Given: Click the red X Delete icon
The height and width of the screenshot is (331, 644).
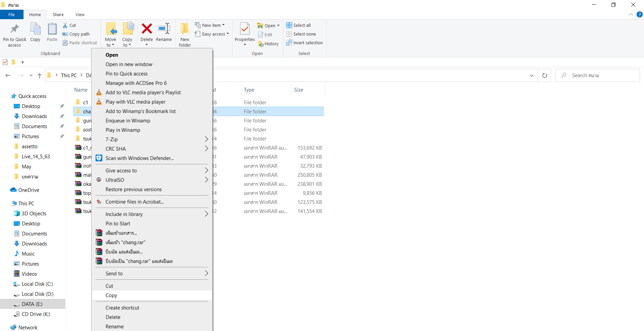Looking at the screenshot, I should click(x=147, y=29).
